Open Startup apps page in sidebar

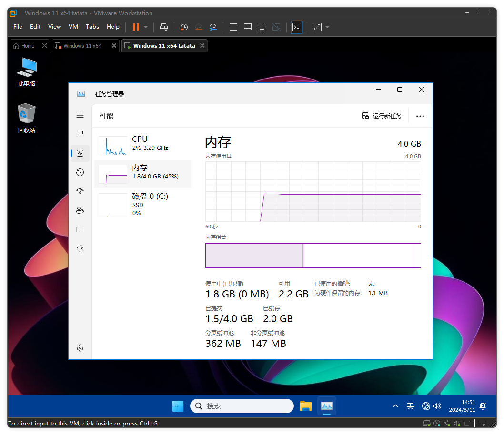click(x=80, y=191)
